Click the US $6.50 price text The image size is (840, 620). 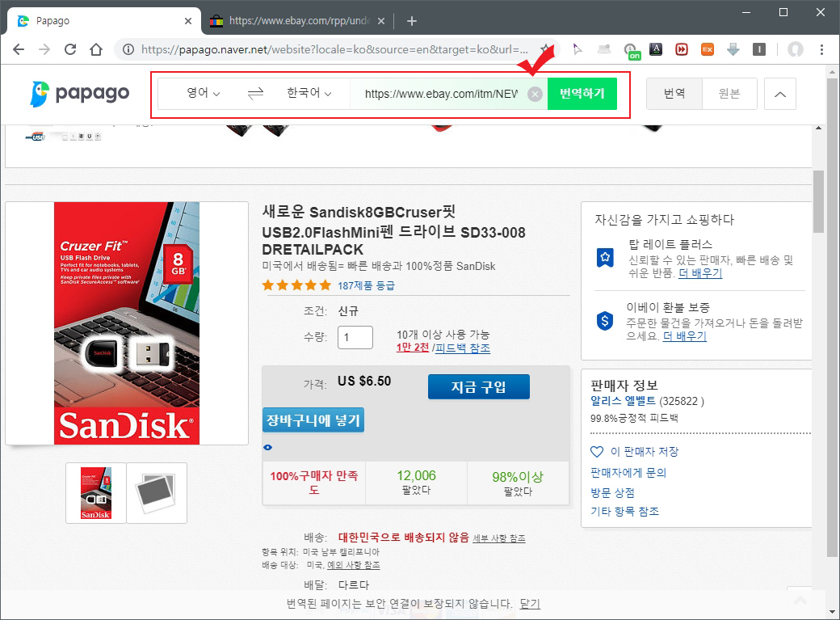[x=364, y=381]
